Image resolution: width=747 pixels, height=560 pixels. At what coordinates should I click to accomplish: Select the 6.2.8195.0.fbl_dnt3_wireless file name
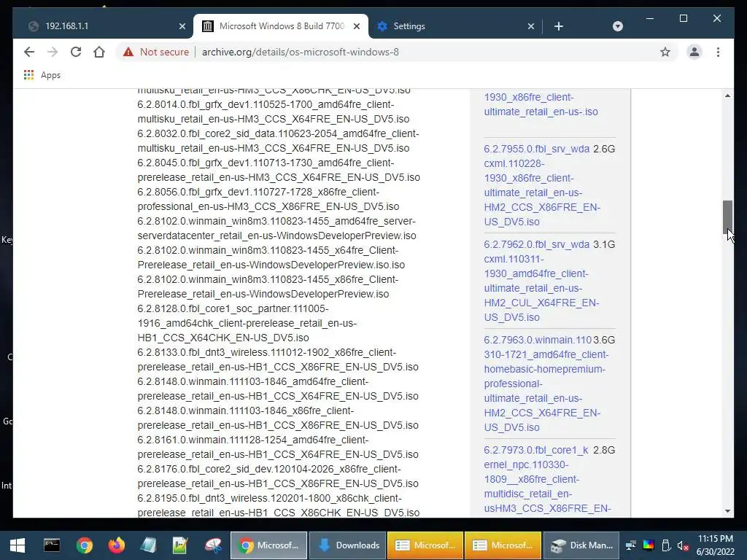click(279, 505)
